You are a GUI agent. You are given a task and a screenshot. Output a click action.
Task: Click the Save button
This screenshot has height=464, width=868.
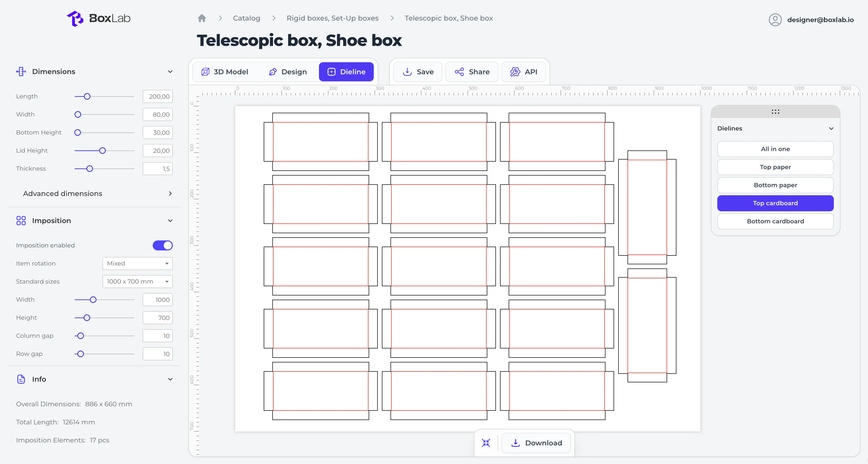click(x=418, y=72)
